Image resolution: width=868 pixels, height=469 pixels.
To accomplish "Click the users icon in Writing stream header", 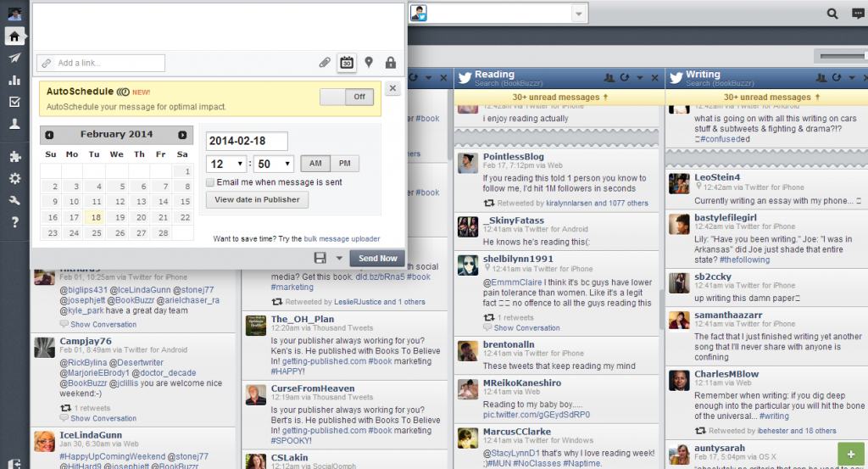I will [821, 78].
